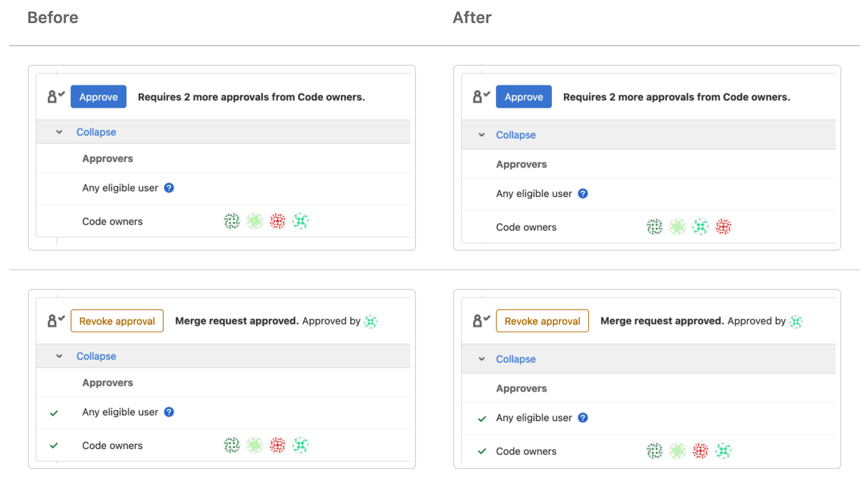Open help icon beside Any eligible user, top After

583,194
